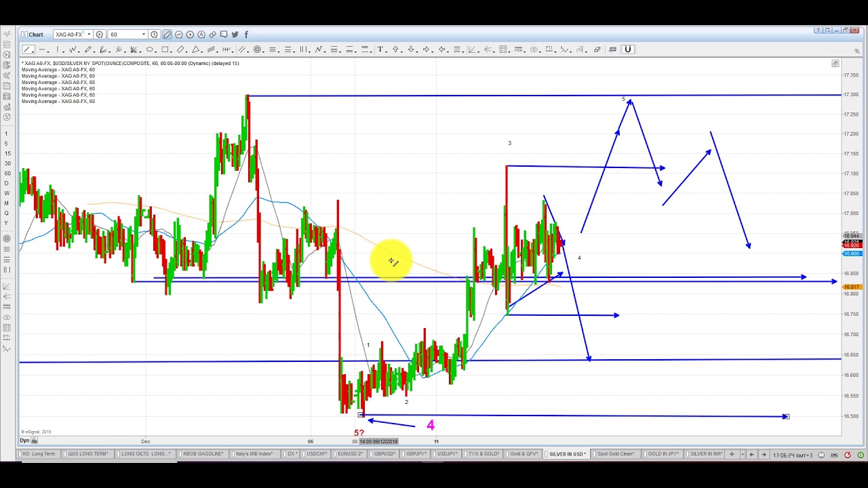
Task: Share chart on Twitter
Action: point(235,35)
